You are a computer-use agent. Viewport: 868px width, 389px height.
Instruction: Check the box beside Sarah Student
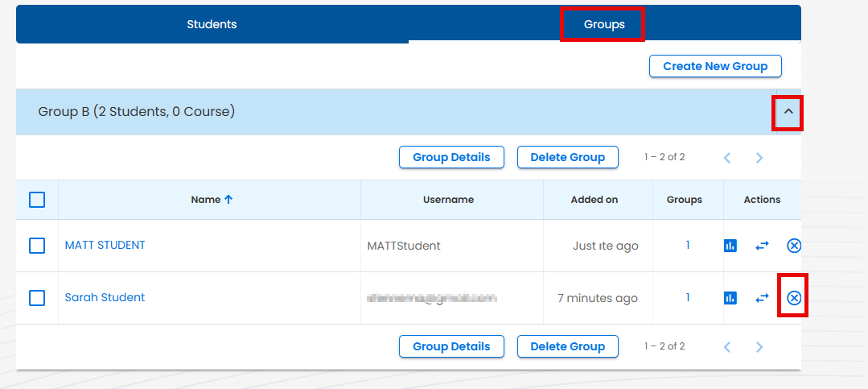point(37,298)
